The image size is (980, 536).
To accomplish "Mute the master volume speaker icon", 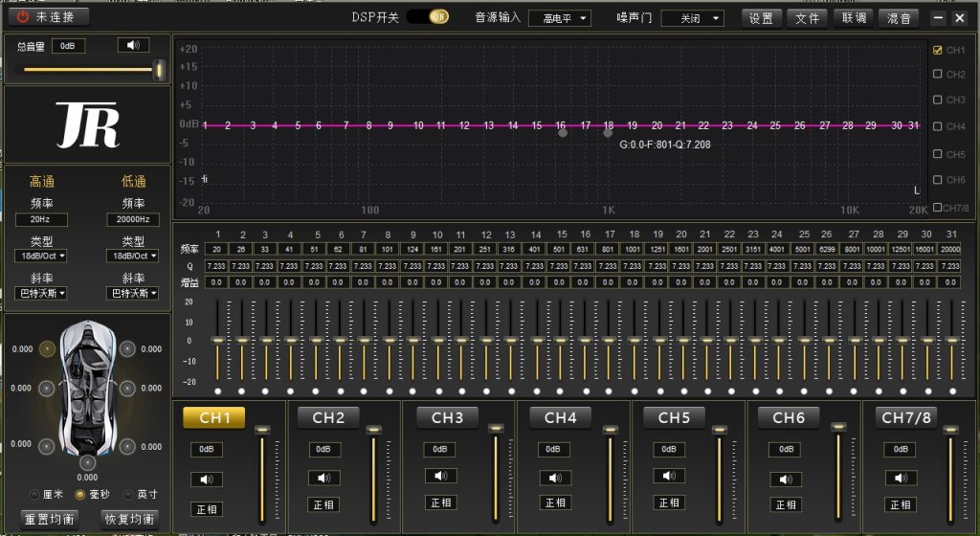I will point(133,45).
